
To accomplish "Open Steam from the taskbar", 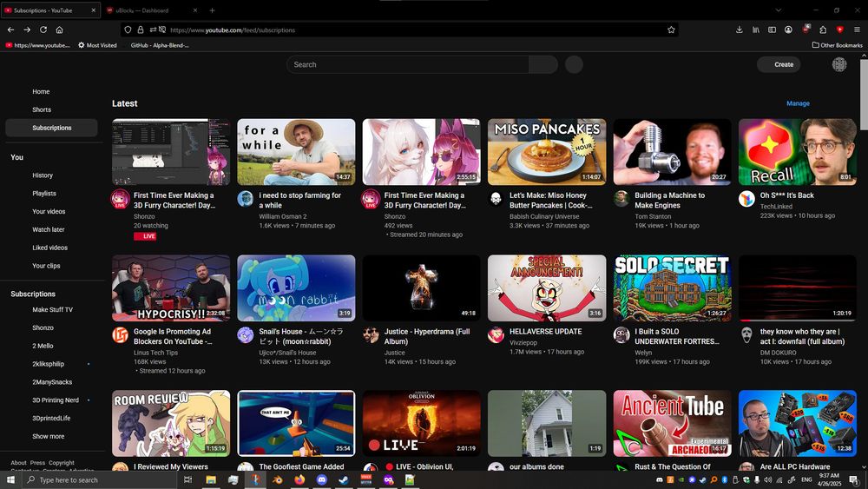I will click(344, 479).
